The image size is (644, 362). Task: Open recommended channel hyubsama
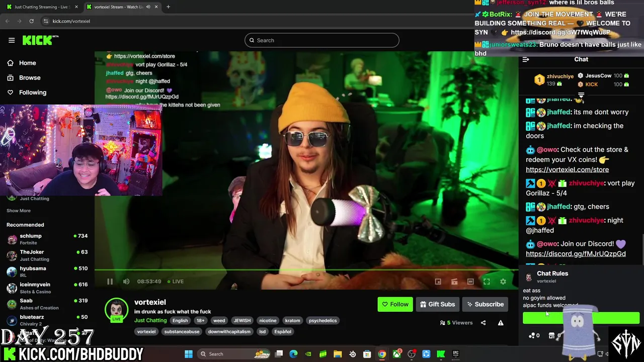47,272
